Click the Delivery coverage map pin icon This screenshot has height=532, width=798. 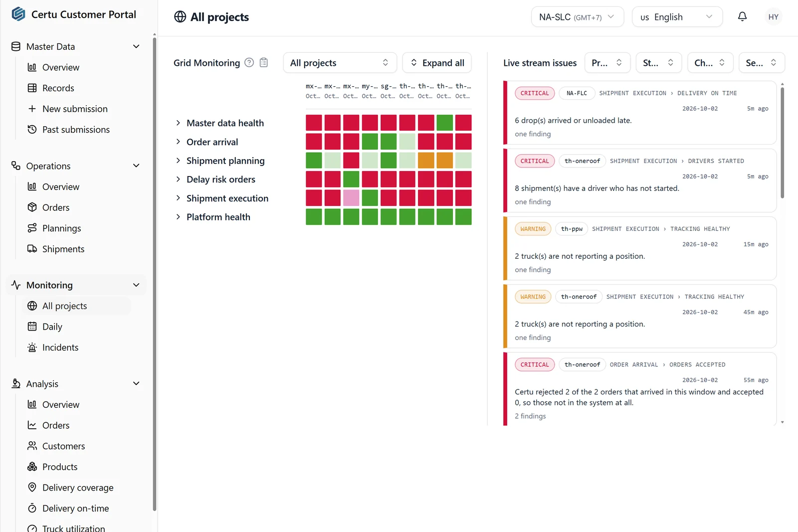tap(32, 487)
